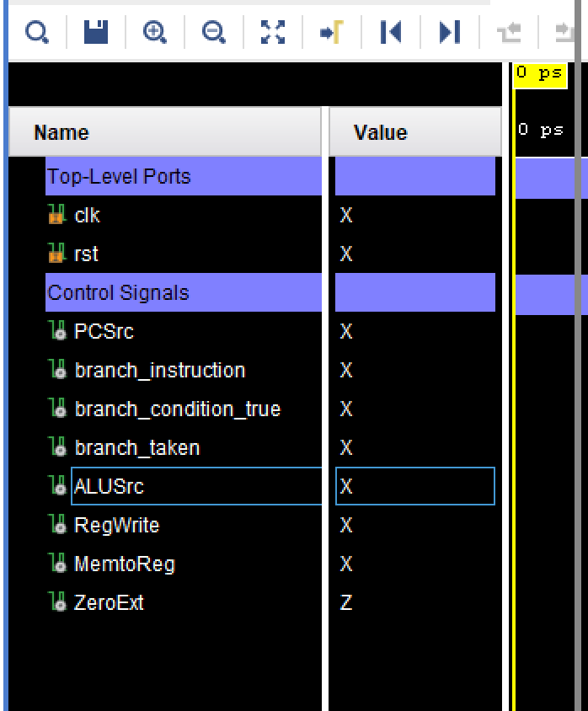Click Go to Cursor icon
Viewport: 588px width, 711px height.
pyautogui.click(x=331, y=31)
